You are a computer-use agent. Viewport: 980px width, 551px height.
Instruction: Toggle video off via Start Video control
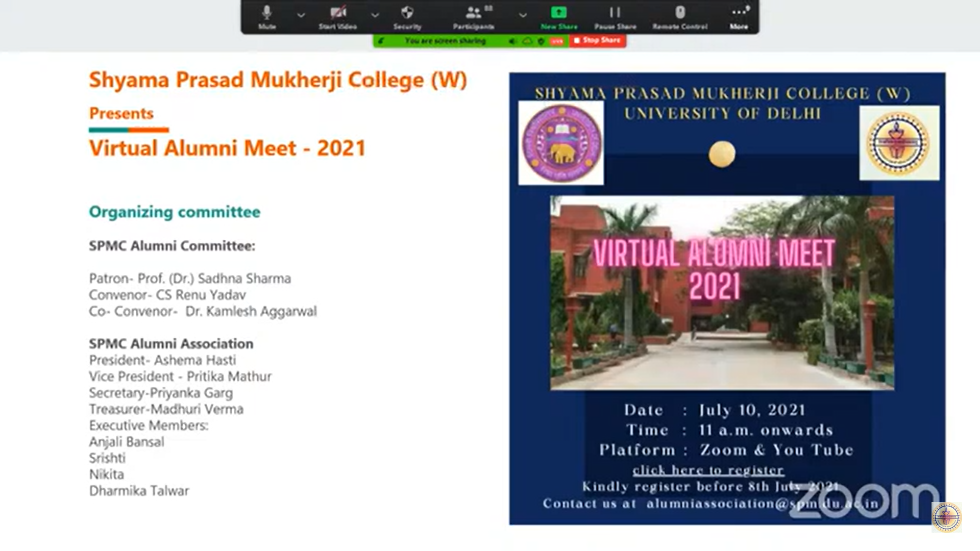pos(337,15)
